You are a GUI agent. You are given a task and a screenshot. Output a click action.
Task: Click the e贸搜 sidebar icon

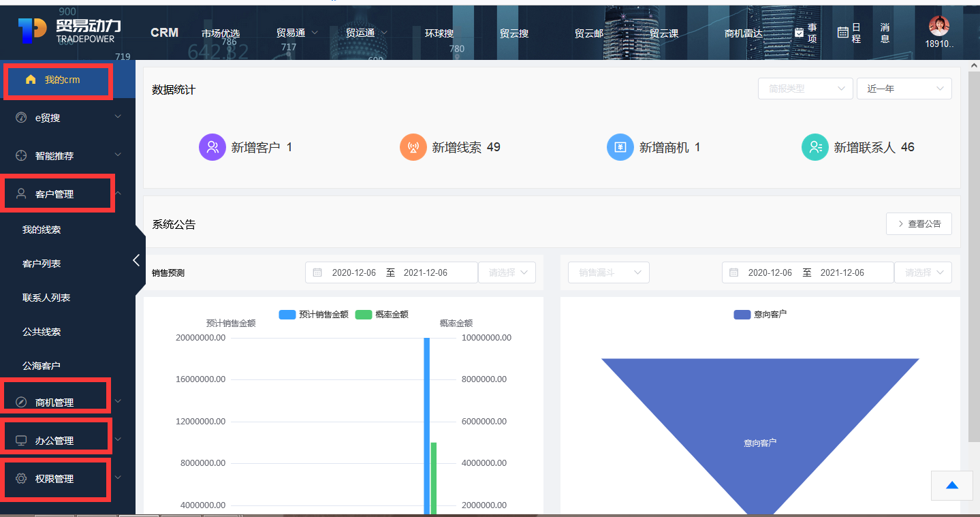pyautogui.click(x=21, y=118)
